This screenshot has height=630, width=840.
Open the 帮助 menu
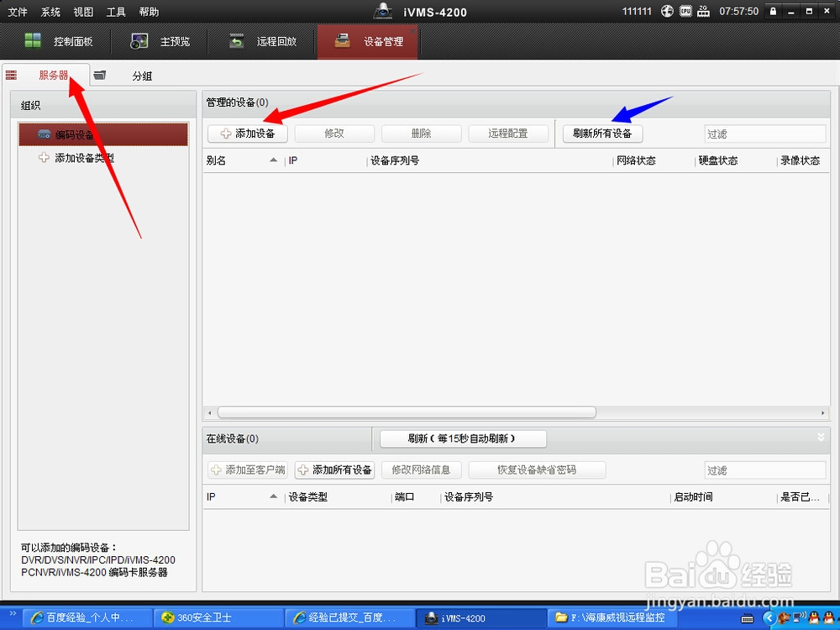[148, 11]
